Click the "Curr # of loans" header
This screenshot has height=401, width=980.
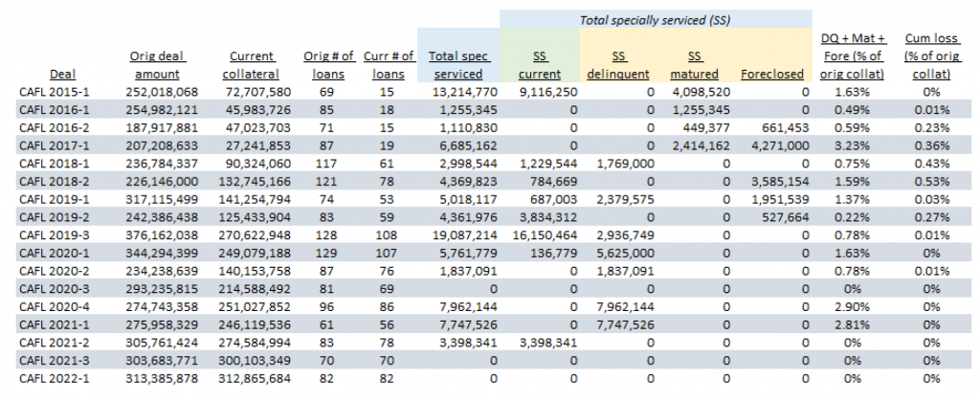tap(389, 65)
